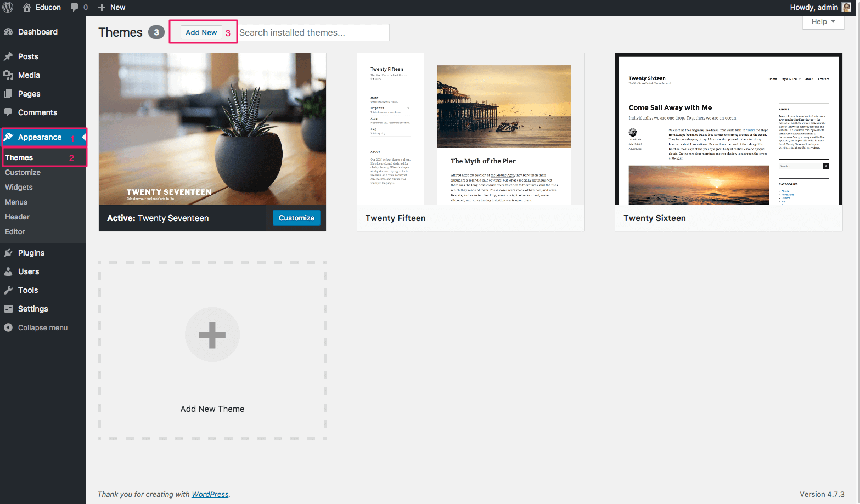Click the admin avatar in top bar
Image resolution: width=860 pixels, height=504 pixels.
846,7
